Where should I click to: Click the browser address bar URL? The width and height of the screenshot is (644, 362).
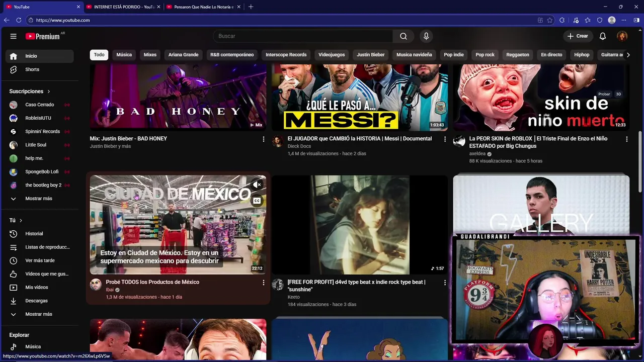point(63,20)
